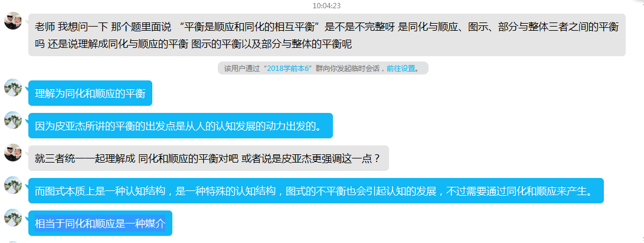
Task: Click the '因为皮亚杰所讲的平衡的出发点' bubble
Action: coord(180,125)
